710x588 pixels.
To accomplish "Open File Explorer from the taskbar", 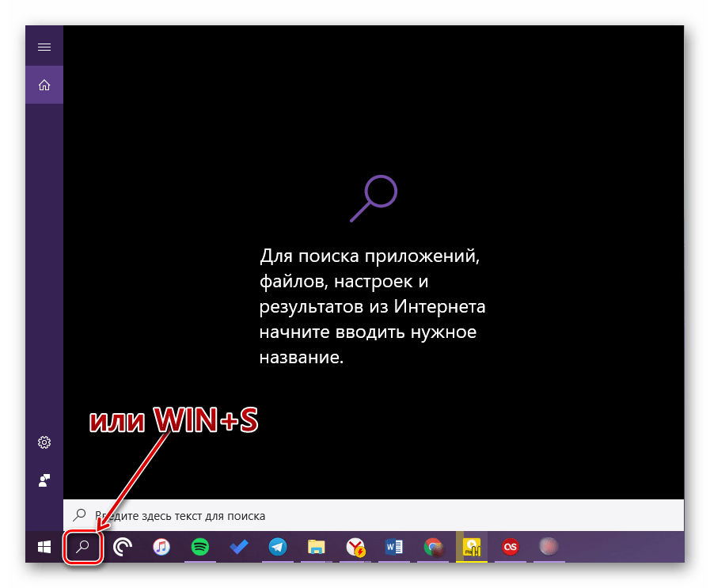I will 316,547.
